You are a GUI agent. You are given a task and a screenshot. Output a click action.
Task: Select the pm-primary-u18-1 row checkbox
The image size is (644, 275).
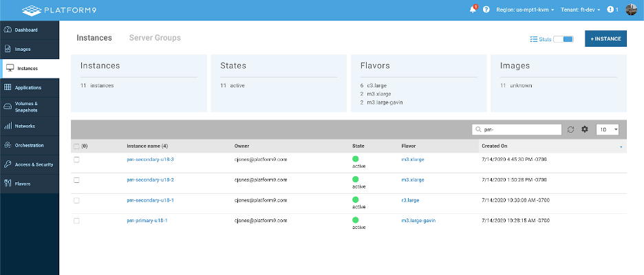tap(77, 221)
